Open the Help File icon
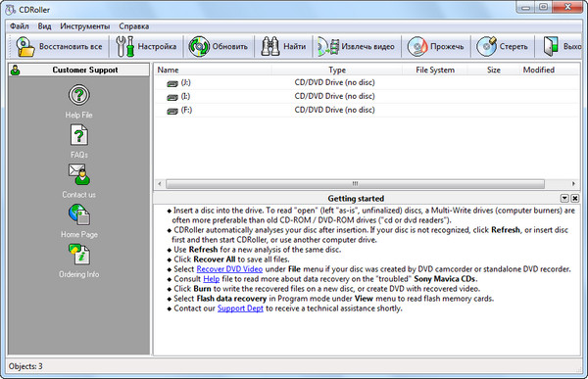This screenshot has width=588, height=379. [78, 95]
